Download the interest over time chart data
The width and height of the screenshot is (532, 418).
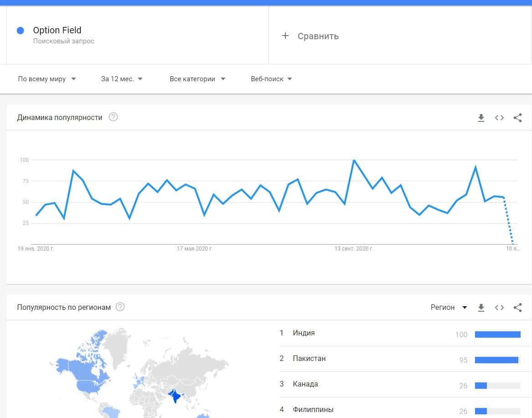[x=481, y=118]
